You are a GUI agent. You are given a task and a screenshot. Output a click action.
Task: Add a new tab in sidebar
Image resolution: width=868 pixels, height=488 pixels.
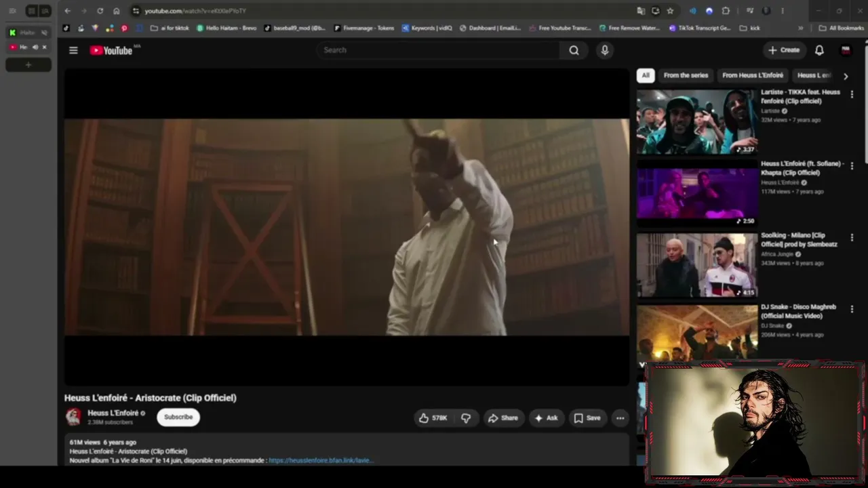coord(28,65)
